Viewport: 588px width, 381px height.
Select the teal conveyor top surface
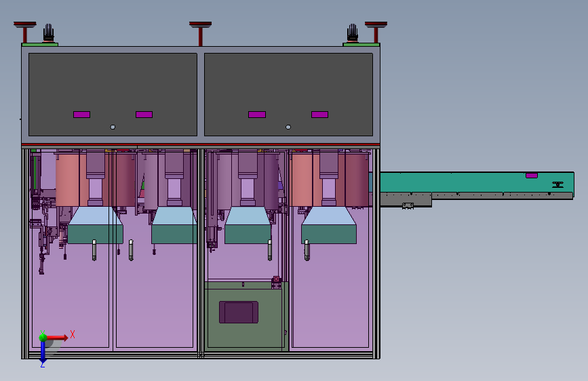pyautogui.click(x=477, y=182)
